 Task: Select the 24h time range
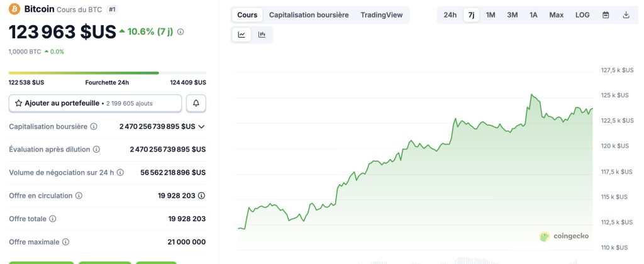450,14
